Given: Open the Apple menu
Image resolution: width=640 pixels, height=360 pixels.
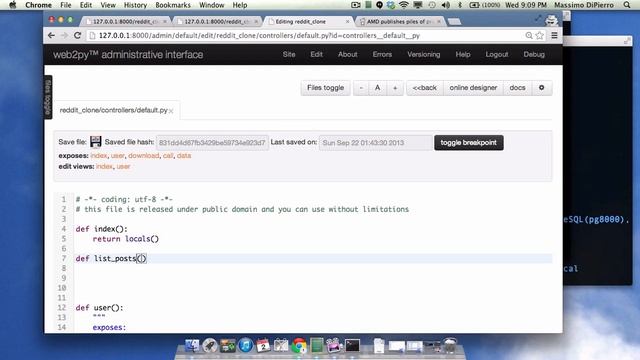Looking at the screenshot, I should pos(12,5).
